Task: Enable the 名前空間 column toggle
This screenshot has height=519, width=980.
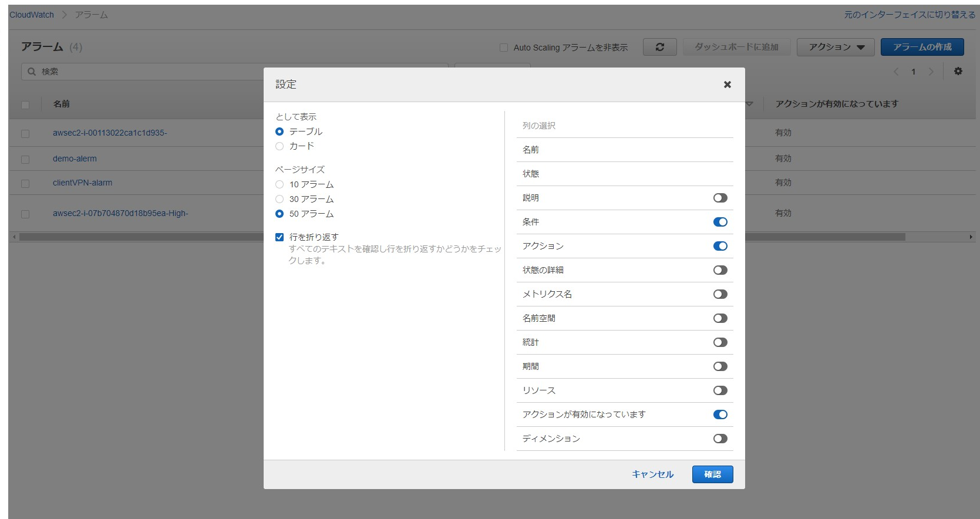Action: point(720,318)
